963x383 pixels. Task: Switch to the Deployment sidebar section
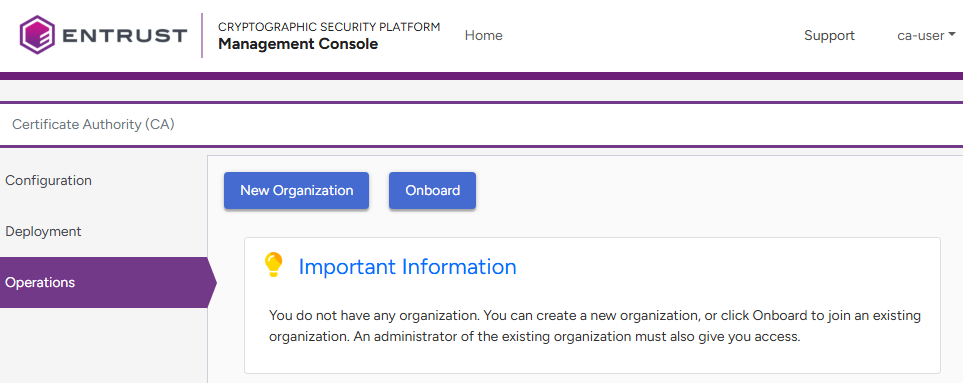(43, 231)
